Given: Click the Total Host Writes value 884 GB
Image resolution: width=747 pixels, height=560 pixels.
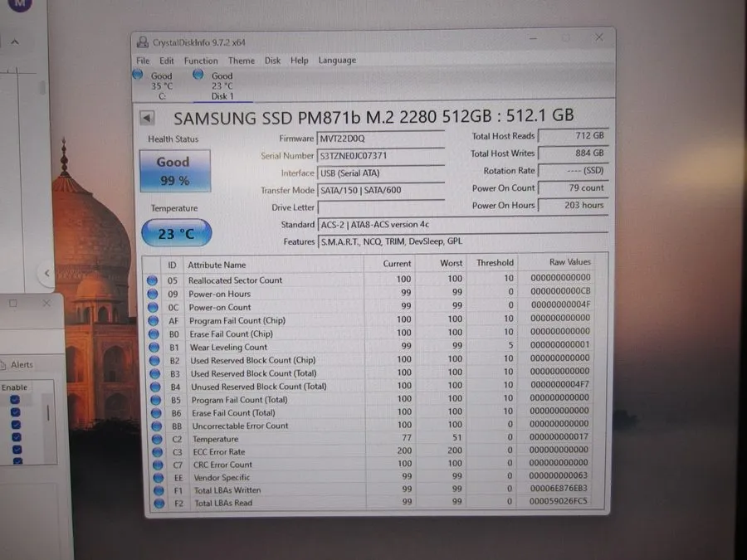Looking at the screenshot, I should [573, 153].
